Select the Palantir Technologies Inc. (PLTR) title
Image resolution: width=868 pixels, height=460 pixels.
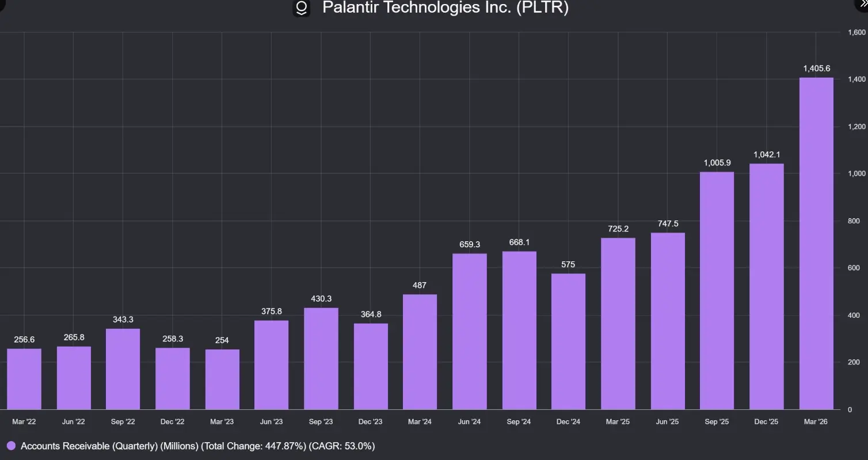pyautogui.click(x=446, y=7)
